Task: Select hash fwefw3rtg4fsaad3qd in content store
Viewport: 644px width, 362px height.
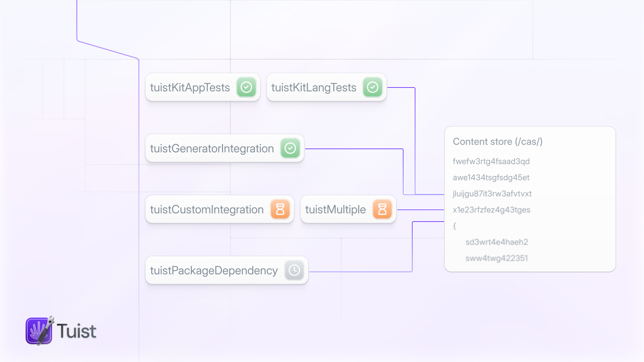Action: pos(491,161)
